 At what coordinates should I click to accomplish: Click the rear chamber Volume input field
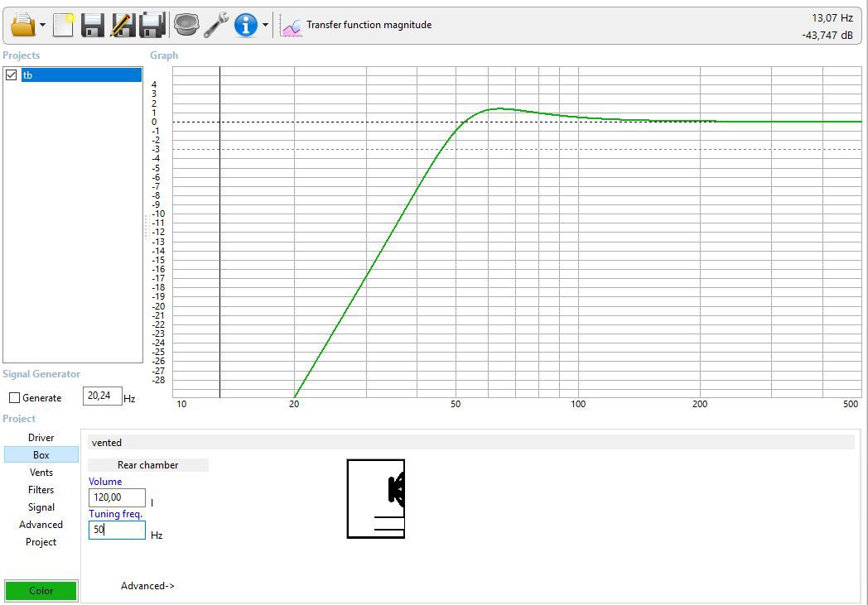117,497
